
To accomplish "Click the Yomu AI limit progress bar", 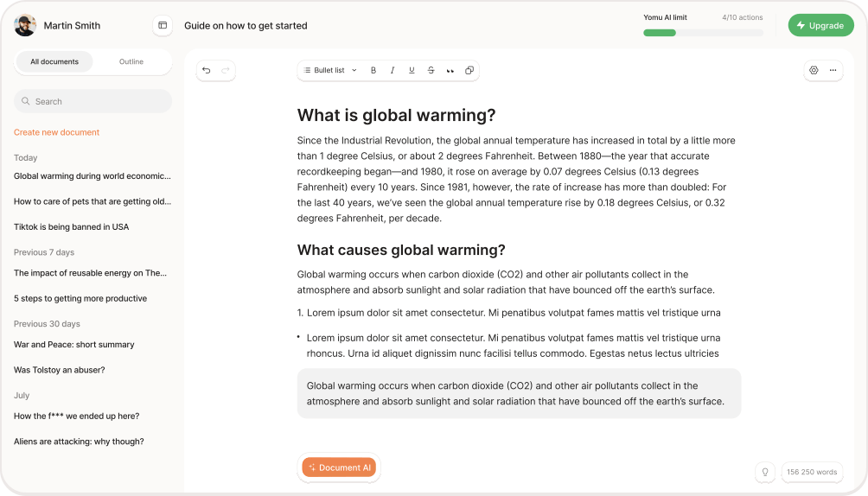I will [x=703, y=33].
